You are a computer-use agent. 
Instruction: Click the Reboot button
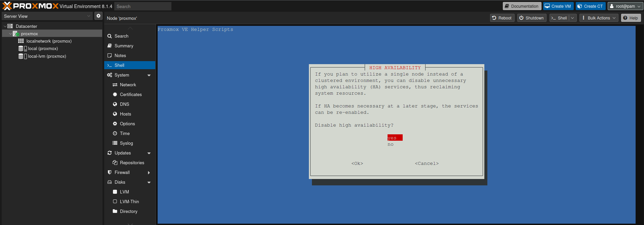tap(502, 18)
